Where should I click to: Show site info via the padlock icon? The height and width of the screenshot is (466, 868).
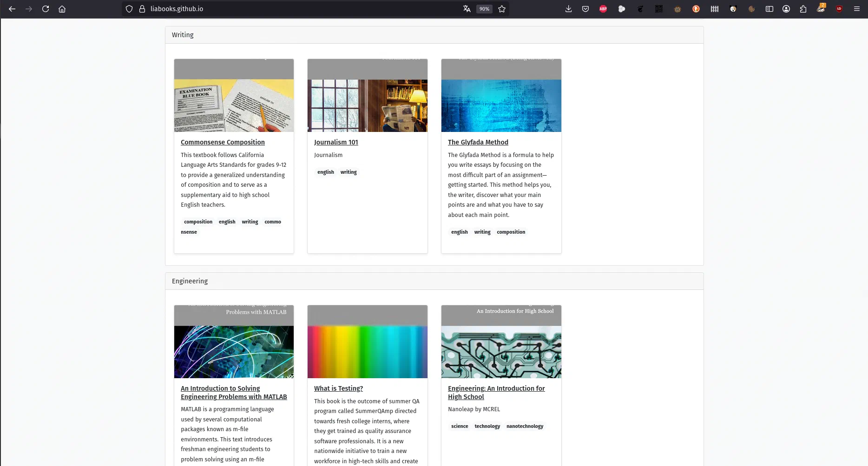point(142,9)
